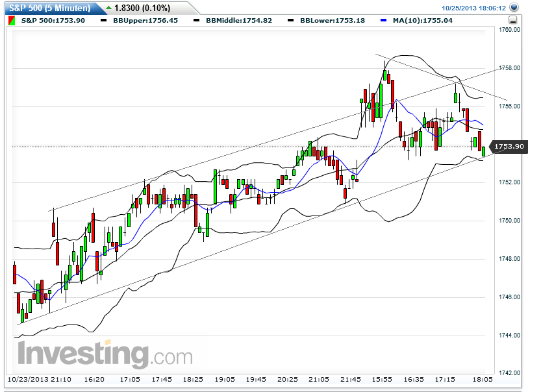Viewport: 541px width, 392px height.
Task: Click the BBLower line marker icon
Action: coord(290,20)
